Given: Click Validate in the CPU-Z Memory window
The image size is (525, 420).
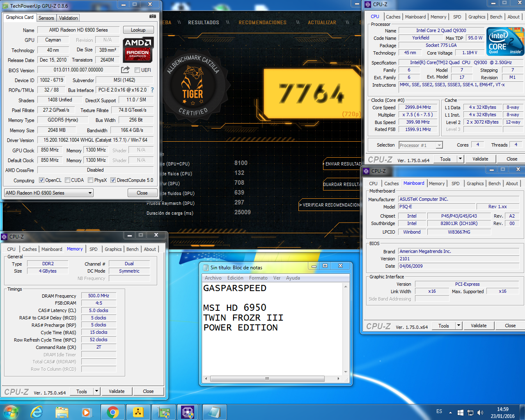Looking at the screenshot, I should [x=117, y=391].
